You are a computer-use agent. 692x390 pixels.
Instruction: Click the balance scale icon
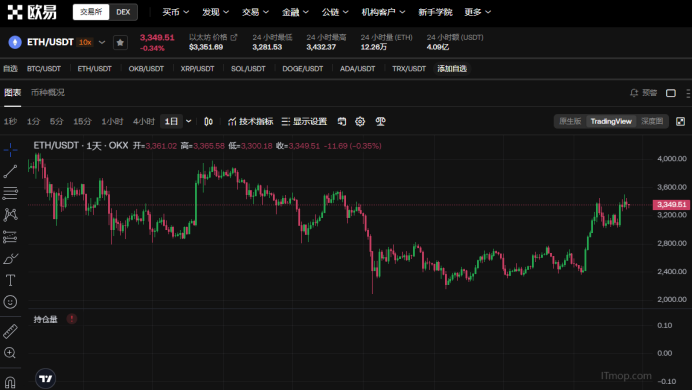(380, 121)
